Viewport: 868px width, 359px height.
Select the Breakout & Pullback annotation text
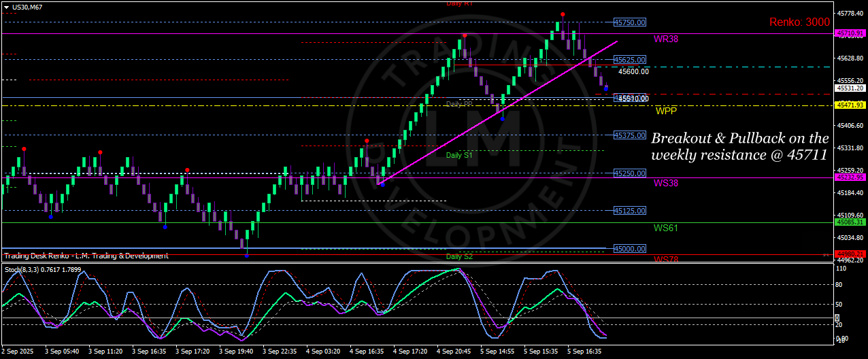click(x=739, y=146)
